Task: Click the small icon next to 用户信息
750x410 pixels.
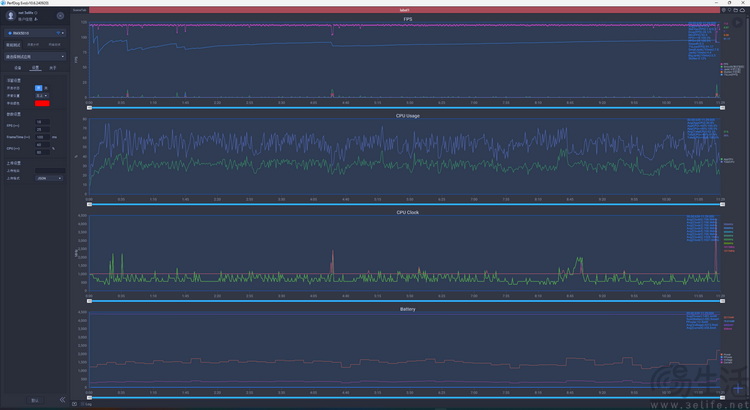Action: coord(36,19)
